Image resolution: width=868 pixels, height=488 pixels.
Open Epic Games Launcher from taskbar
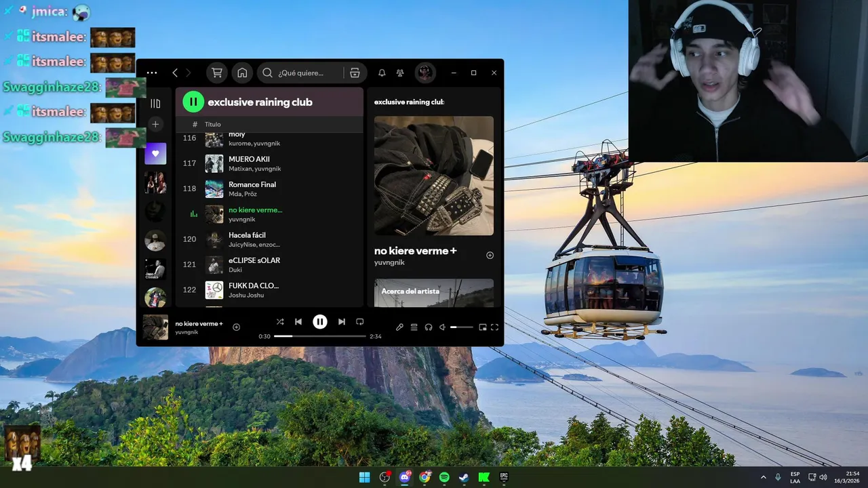pyautogui.click(x=505, y=477)
